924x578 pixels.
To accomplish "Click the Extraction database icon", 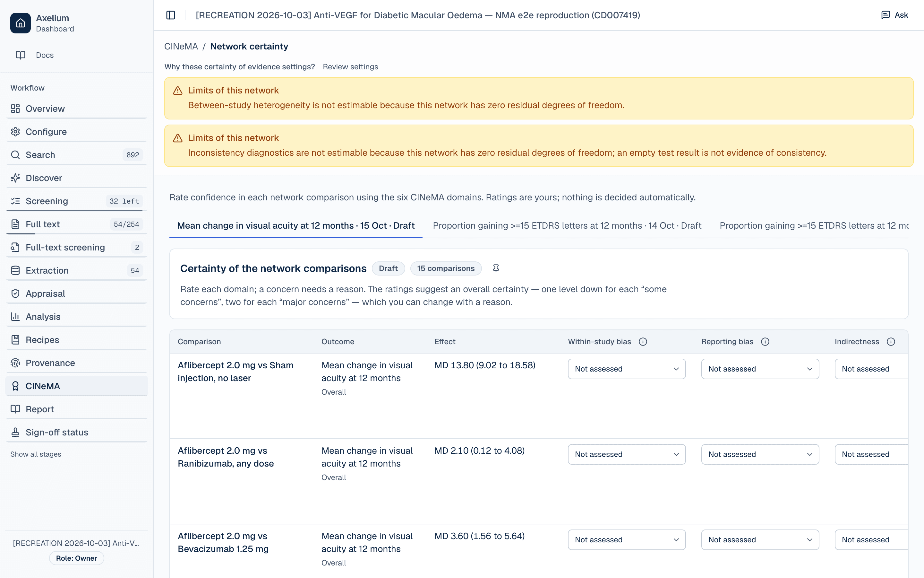I will [x=15, y=271].
